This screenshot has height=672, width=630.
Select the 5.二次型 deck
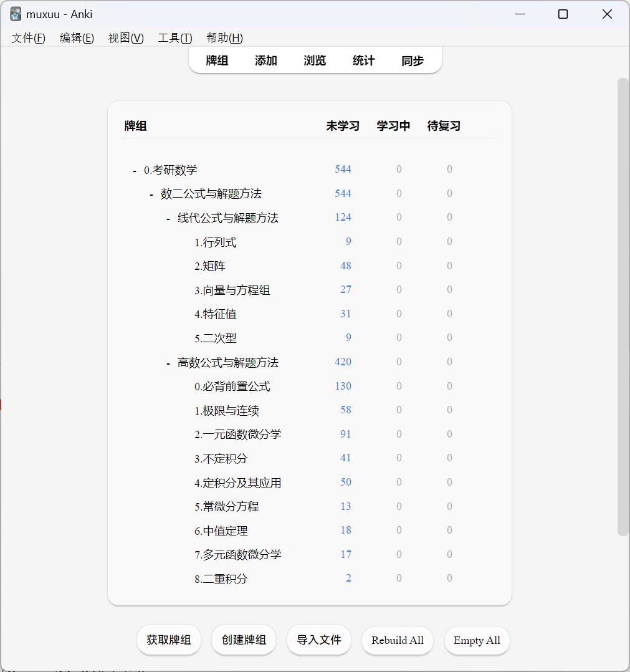tap(216, 338)
